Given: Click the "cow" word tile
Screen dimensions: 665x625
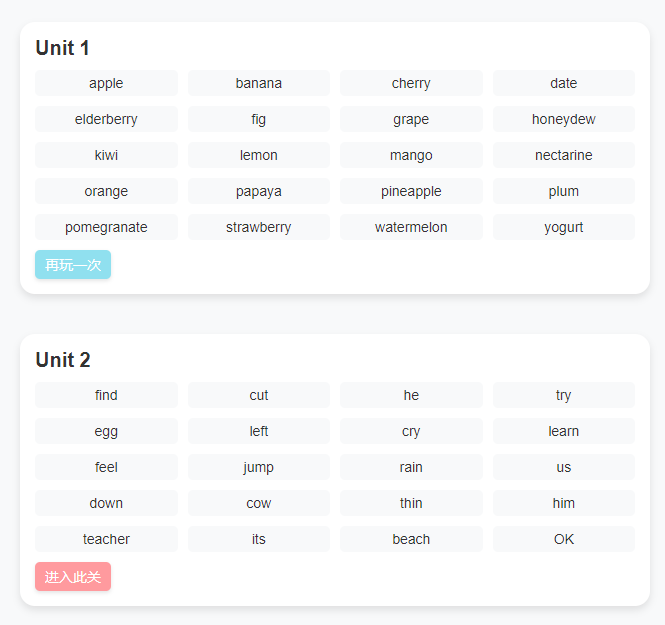Looking at the screenshot, I should coord(259,503).
